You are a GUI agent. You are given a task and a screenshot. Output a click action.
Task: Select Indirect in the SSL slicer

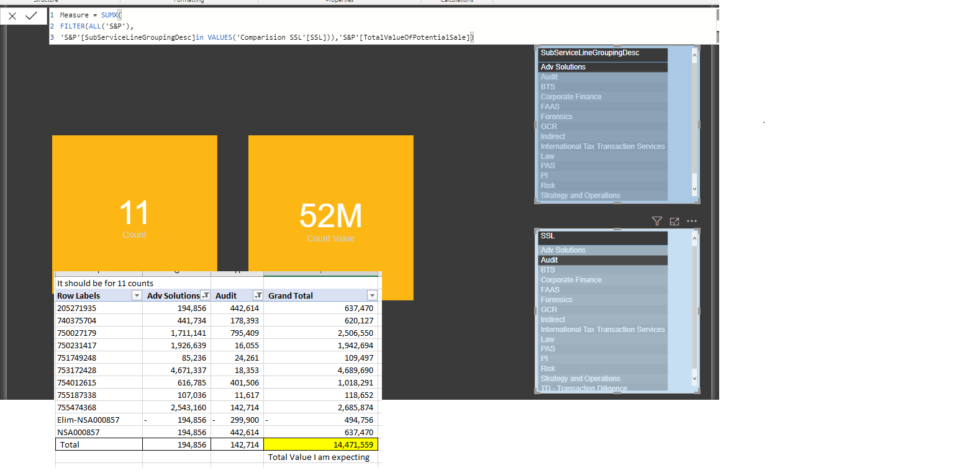603,320
